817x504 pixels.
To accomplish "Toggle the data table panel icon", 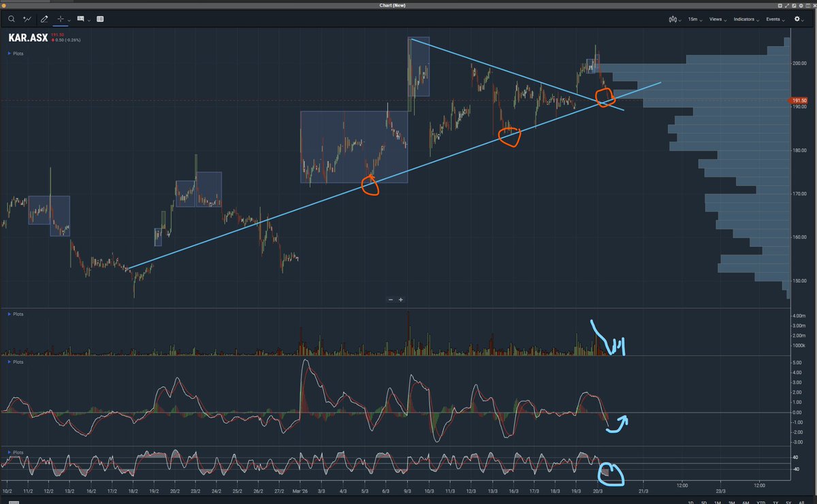I will 100,19.
